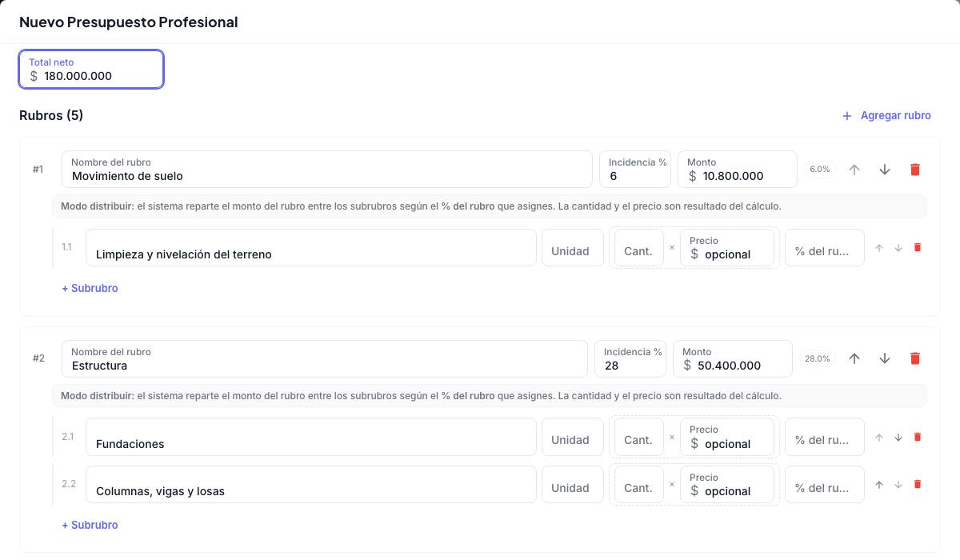Click the Nuevo Presupuesto Profesional title

tap(129, 22)
